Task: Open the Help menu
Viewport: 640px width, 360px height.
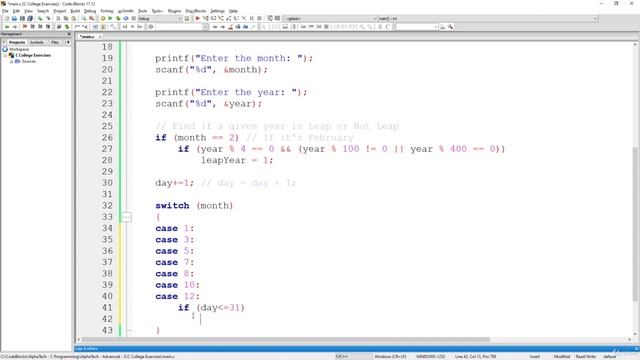Action: 233,11
